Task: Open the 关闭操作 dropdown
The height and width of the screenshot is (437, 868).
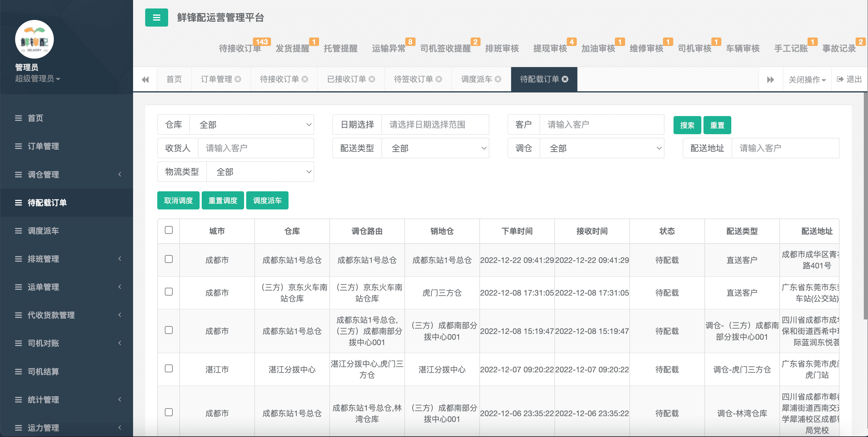Action: (x=807, y=79)
